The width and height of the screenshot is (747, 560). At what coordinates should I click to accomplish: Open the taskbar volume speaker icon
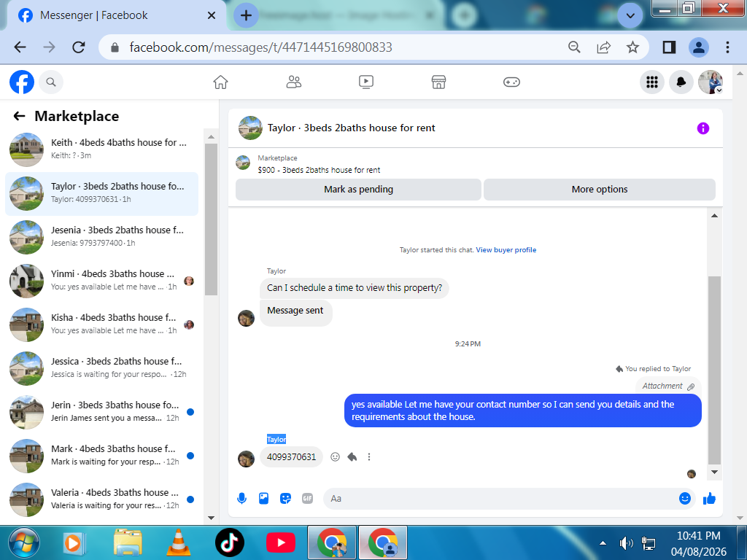625,542
